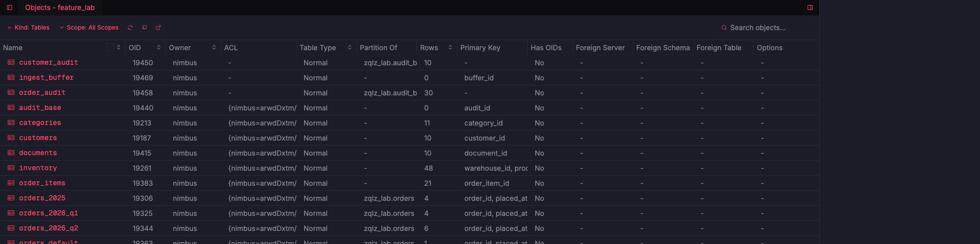The width and height of the screenshot is (980, 244).
Task: Select rows value 21 for order_items
Action: click(428, 183)
